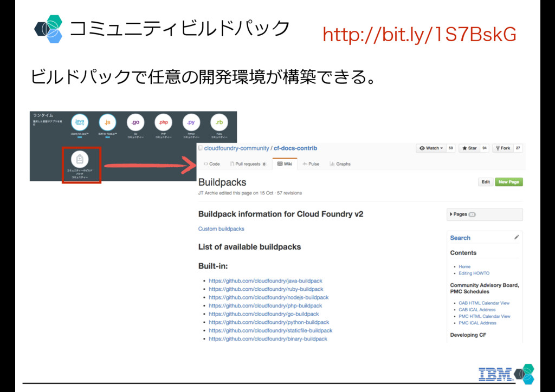Open the nodejs-buildpack GitHub link
Screen dimensions: 555x392
coord(269,297)
